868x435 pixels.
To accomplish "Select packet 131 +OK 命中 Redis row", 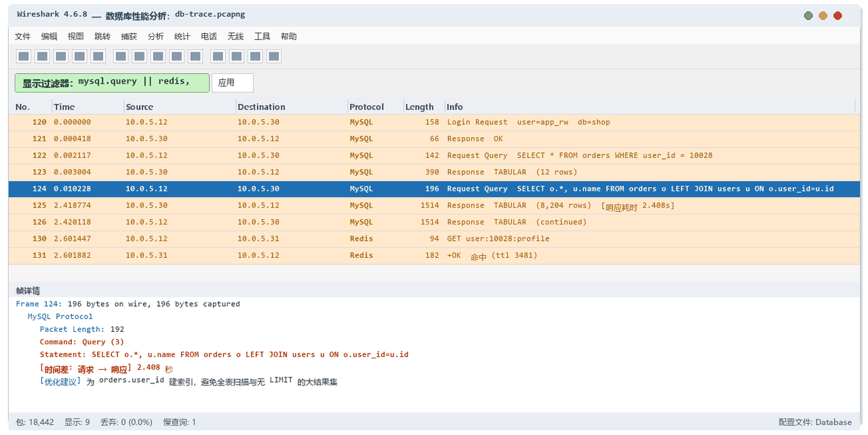I will click(434, 255).
